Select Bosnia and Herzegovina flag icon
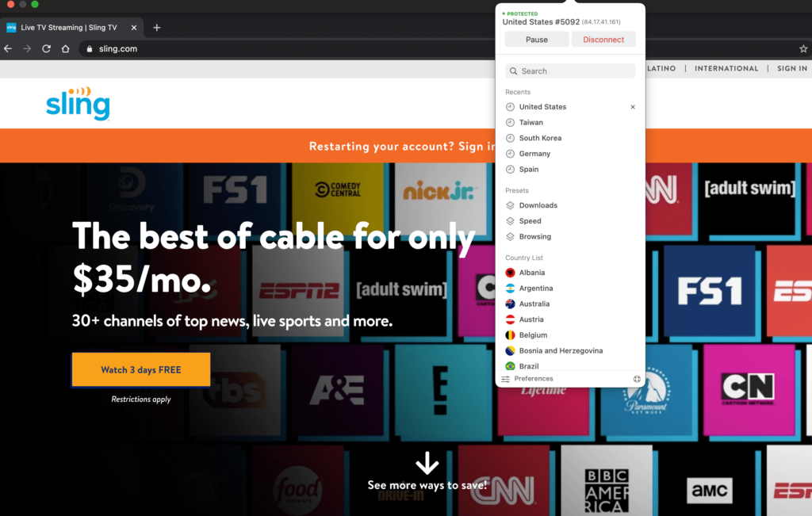 tap(510, 350)
